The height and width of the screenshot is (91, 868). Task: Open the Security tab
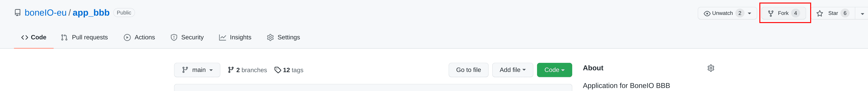(x=187, y=37)
